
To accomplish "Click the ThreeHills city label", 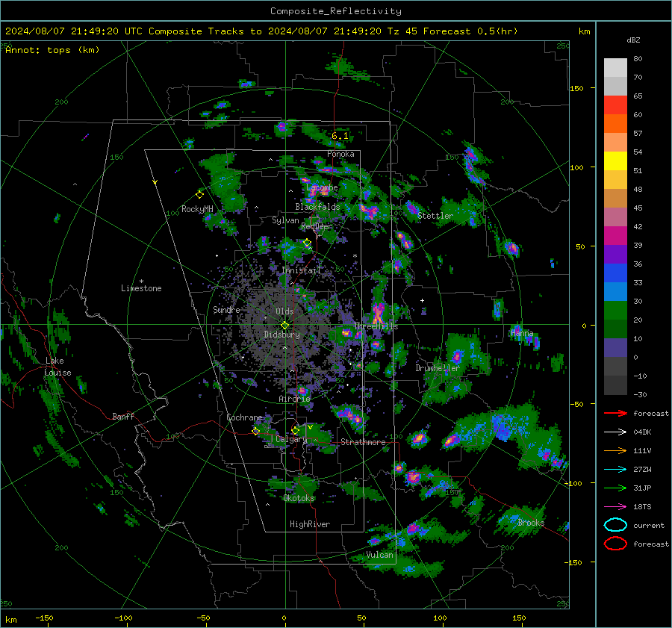I will click(x=376, y=326).
